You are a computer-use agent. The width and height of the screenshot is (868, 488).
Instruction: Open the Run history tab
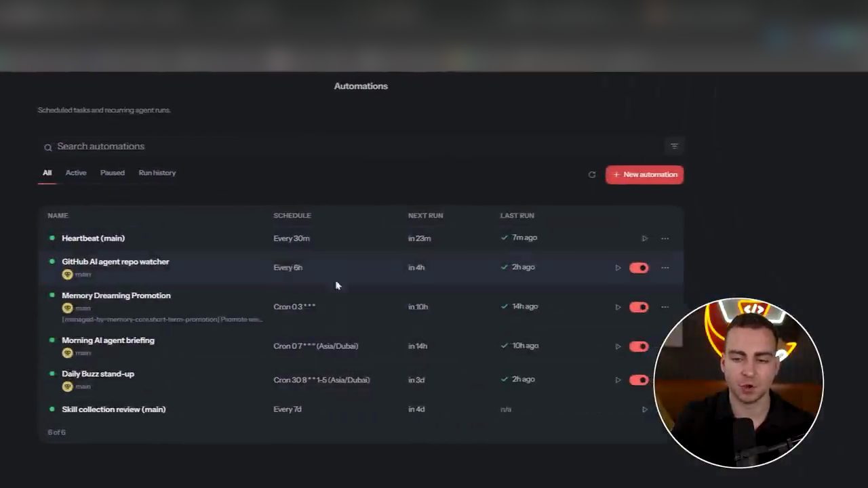click(157, 173)
